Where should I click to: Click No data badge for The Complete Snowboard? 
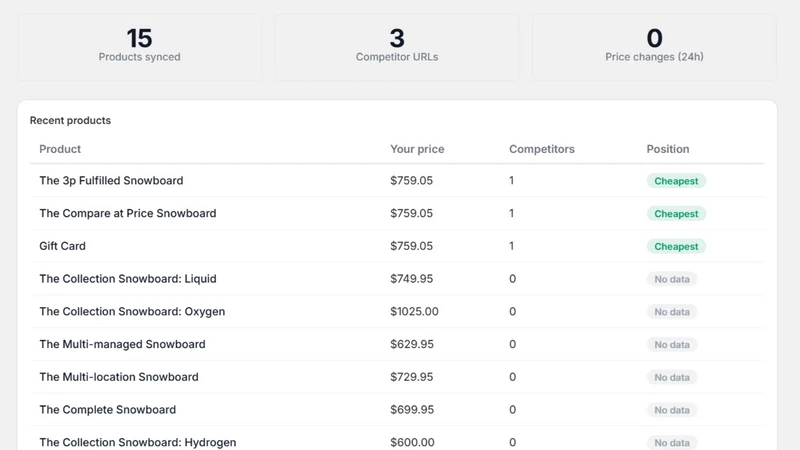point(672,410)
